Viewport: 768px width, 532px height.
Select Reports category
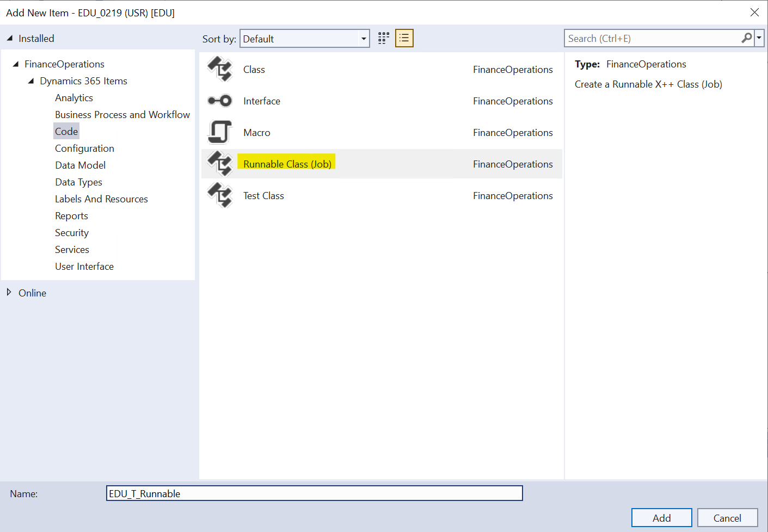[x=71, y=216]
